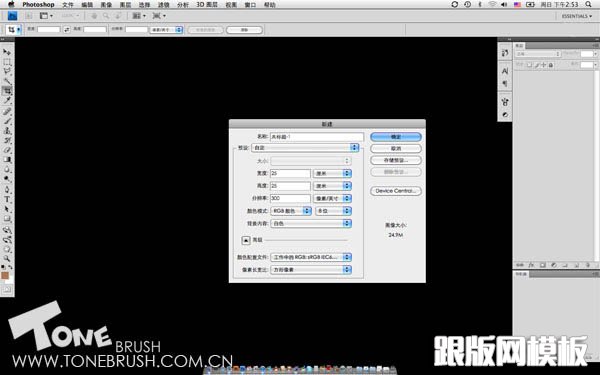The image size is (600, 375).
Task: Collapse the Advanced (高级) section
Action: [x=246, y=240]
